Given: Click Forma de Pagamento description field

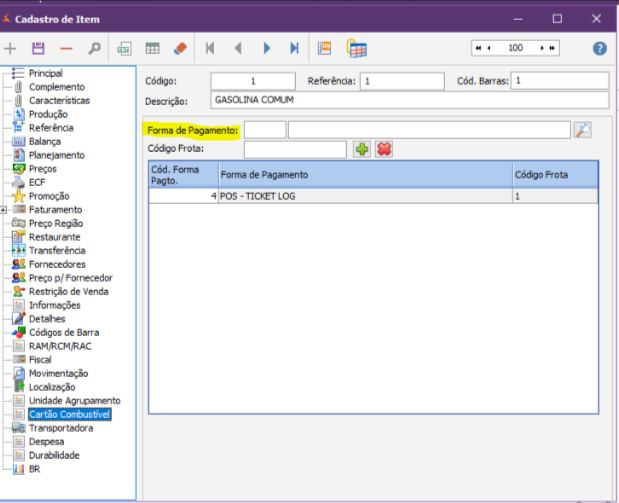Looking at the screenshot, I should 429,130.
